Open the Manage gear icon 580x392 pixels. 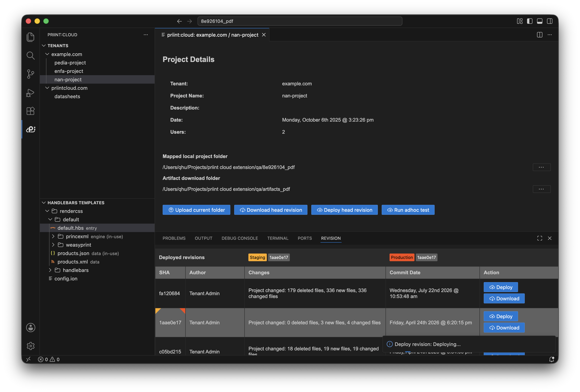[30, 346]
